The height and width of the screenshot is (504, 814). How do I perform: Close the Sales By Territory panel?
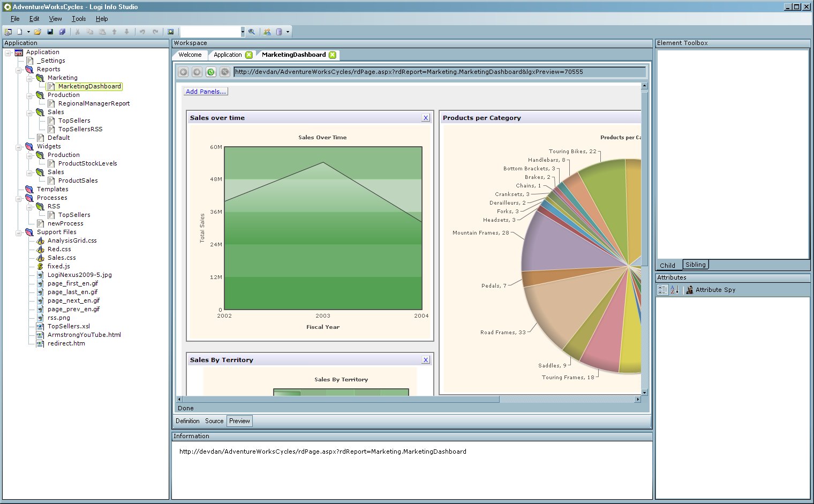click(426, 360)
